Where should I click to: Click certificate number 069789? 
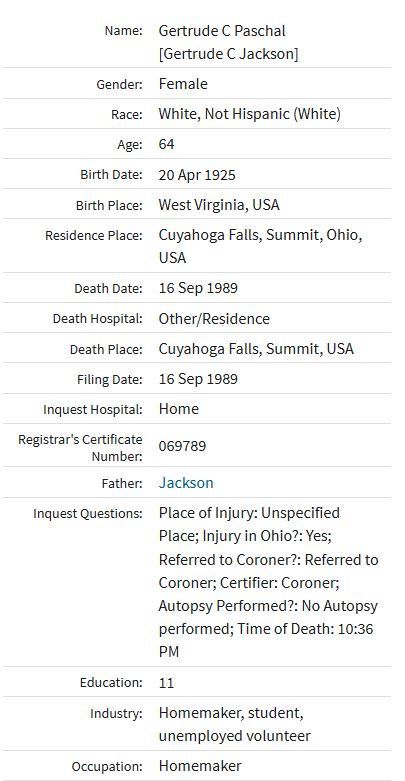182,446
